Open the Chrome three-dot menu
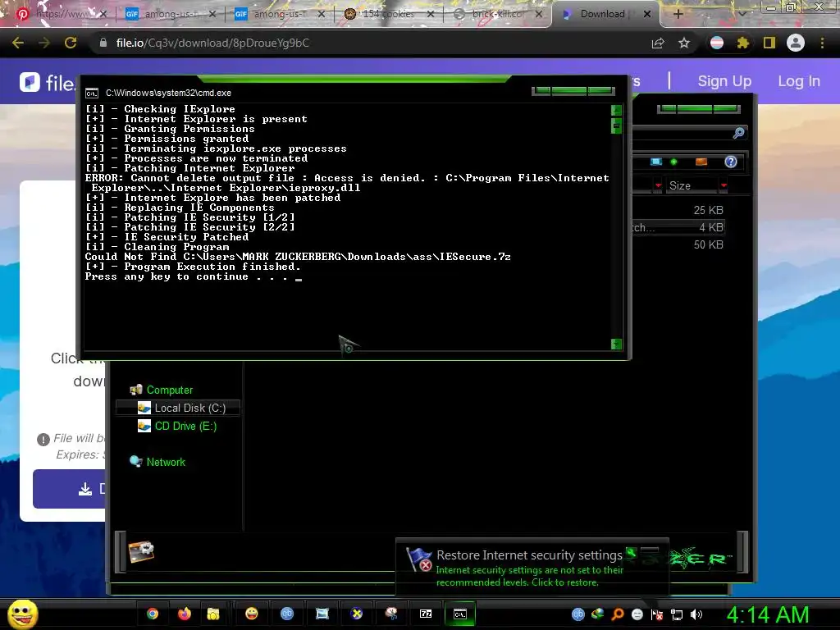 [822, 43]
